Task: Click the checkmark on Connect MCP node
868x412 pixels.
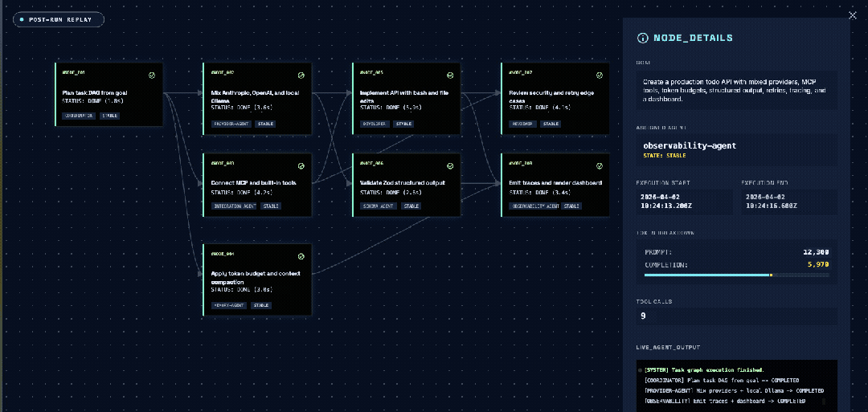Action: point(301,166)
